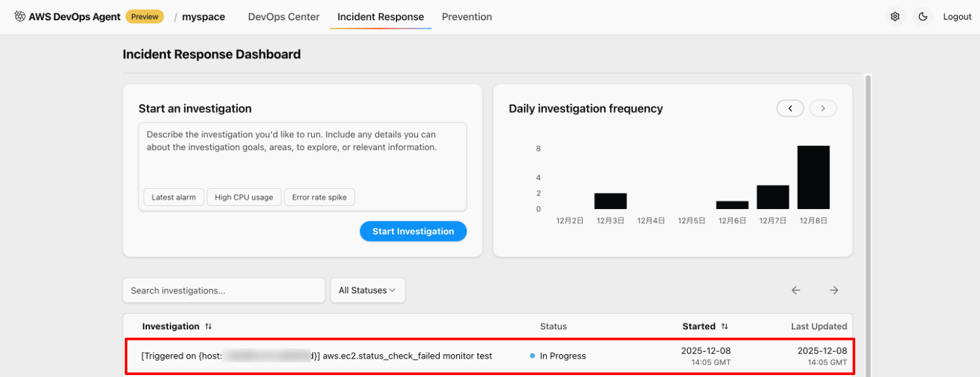This screenshot has height=377, width=980.
Task: Click the Logout link
Action: click(957, 17)
